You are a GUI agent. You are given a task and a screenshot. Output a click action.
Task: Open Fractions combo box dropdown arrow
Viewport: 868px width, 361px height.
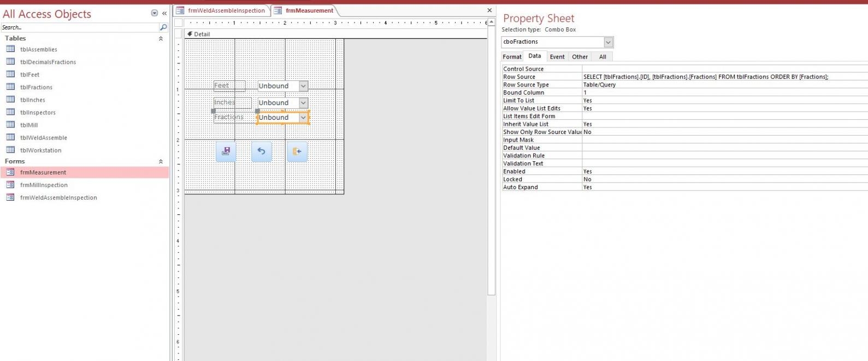point(303,118)
